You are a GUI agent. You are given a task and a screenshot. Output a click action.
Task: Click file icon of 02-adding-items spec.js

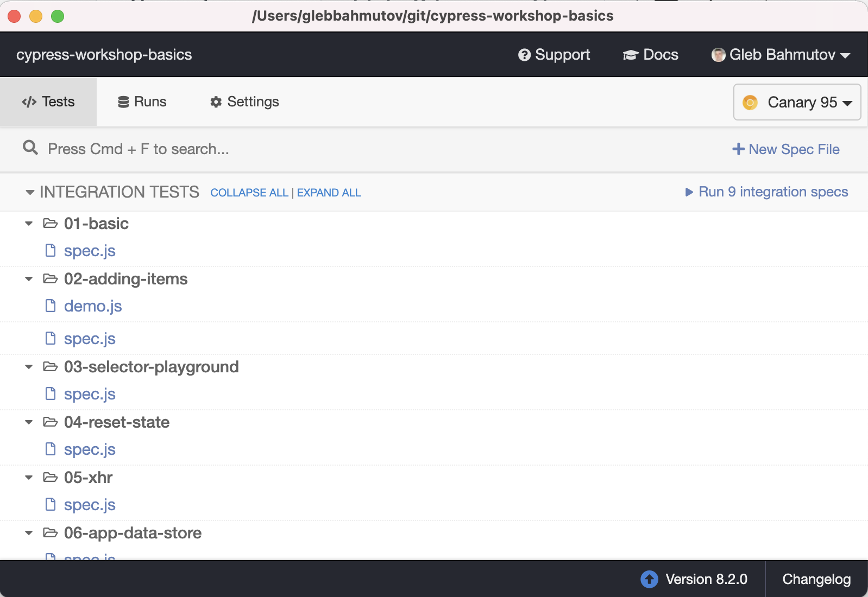coord(51,338)
